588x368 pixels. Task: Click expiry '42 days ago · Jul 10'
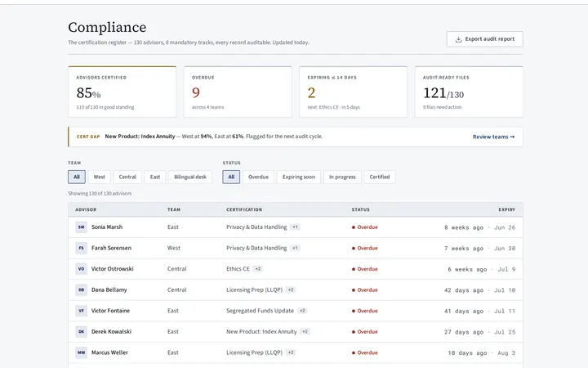coord(479,290)
